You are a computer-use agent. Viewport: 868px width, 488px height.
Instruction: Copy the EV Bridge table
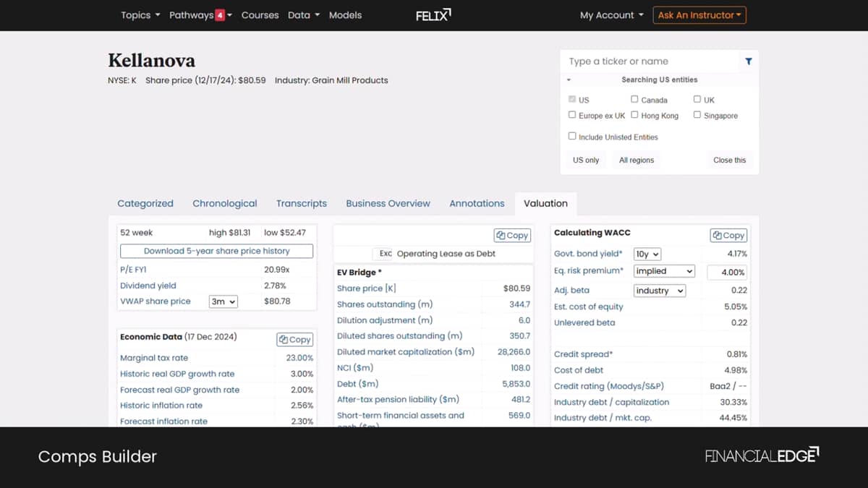click(513, 235)
